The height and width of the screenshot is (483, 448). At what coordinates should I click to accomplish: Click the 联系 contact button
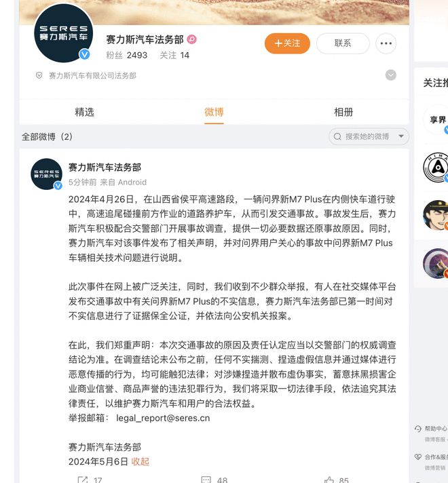point(343,43)
